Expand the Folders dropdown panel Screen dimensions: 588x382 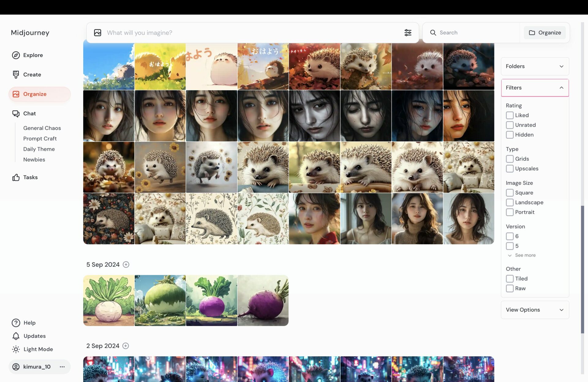pos(535,66)
